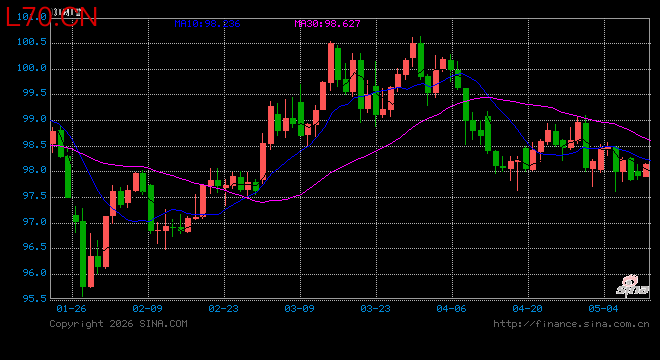Click the 96.0 price axis label

35,273
